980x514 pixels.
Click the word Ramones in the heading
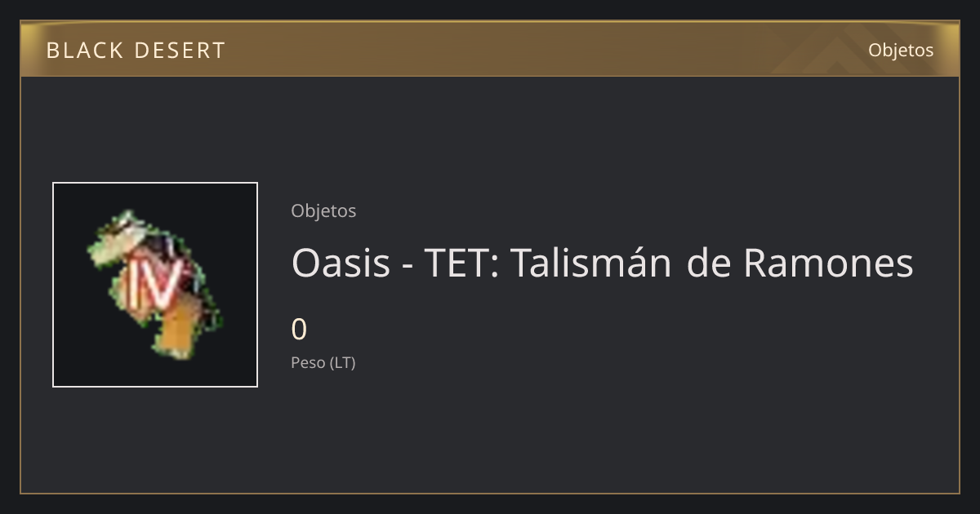tap(828, 263)
